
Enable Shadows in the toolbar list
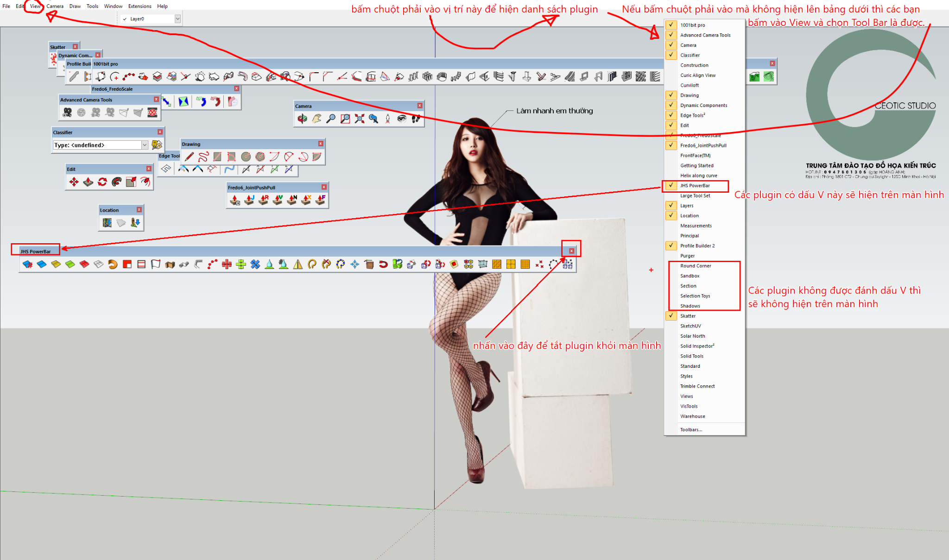[704, 306]
